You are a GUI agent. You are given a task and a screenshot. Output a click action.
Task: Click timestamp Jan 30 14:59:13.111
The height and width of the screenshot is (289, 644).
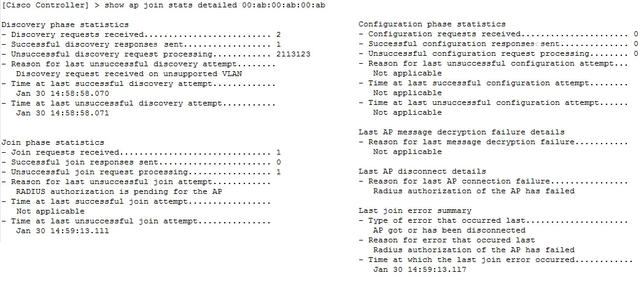click(x=63, y=231)
